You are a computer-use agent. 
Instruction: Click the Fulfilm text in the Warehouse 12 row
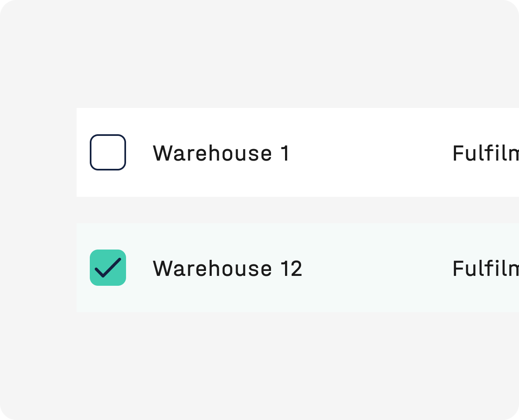486,268
